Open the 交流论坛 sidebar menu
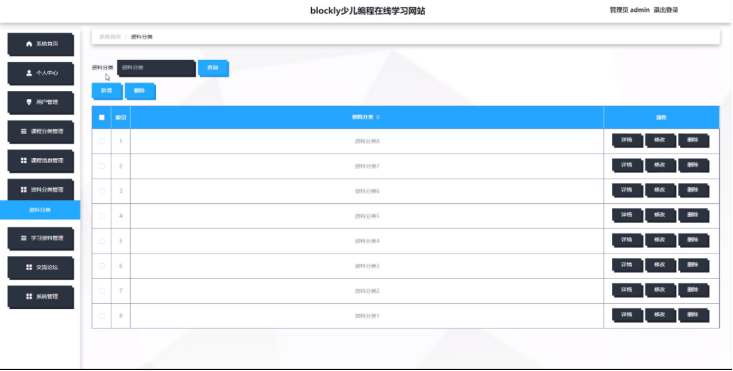This screenshot has height=371, width=733. pos(41,267)
